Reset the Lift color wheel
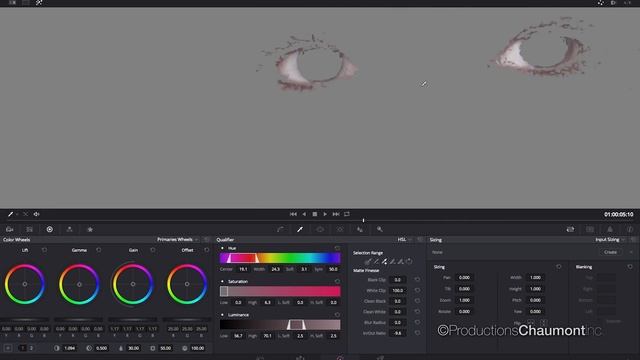This screenshot has width=640, height=360. click(44, 250)
